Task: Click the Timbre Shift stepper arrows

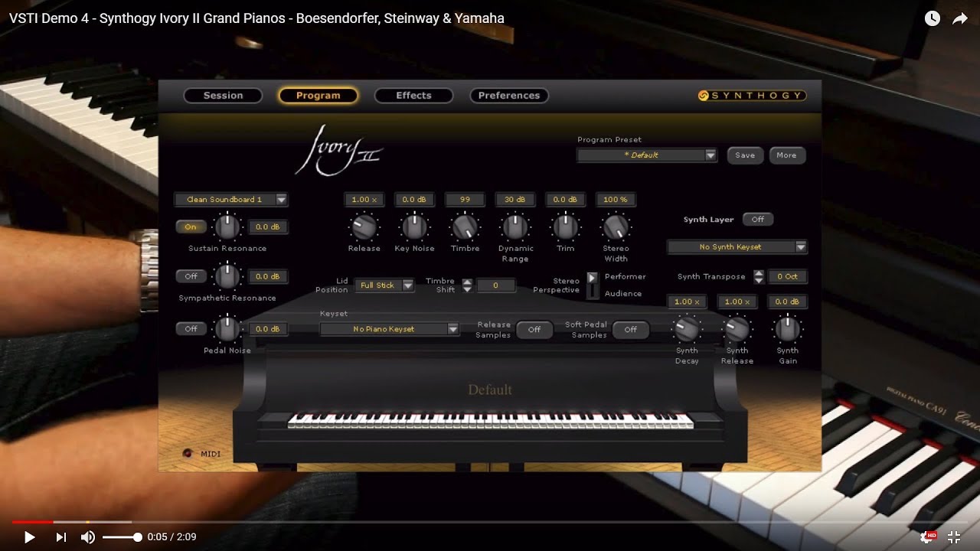Action: point(466,285)
